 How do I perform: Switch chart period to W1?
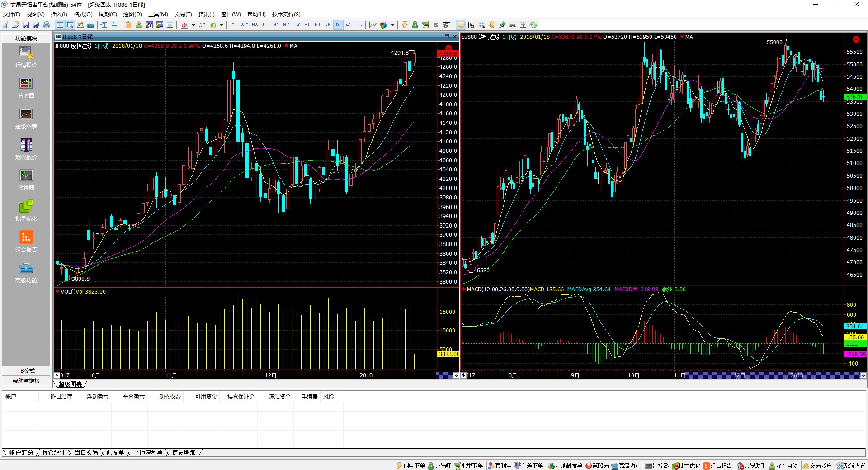pos(349,25)
